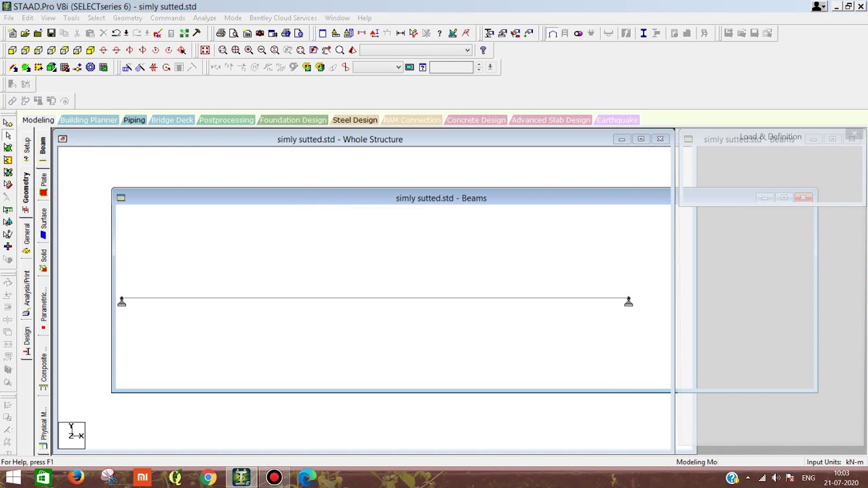Click the green structure wizard grid icon
The image size is (868, 488).
(x=103, y=67)
